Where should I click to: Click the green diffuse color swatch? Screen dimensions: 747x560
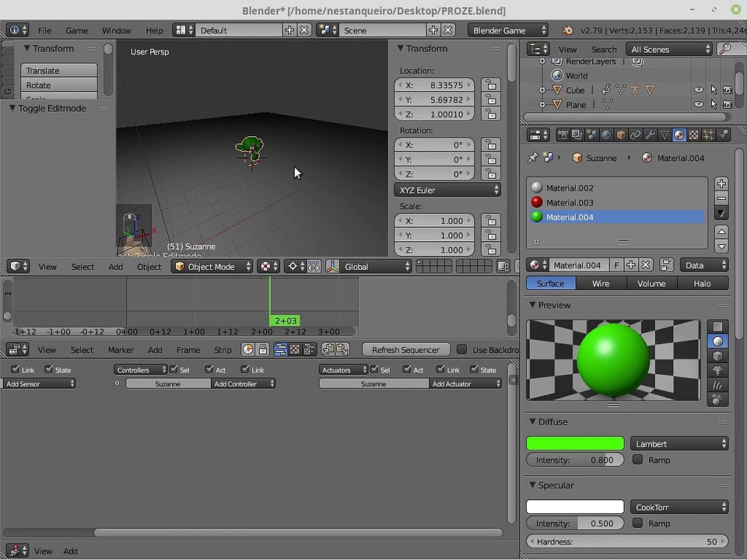point(575,444)
